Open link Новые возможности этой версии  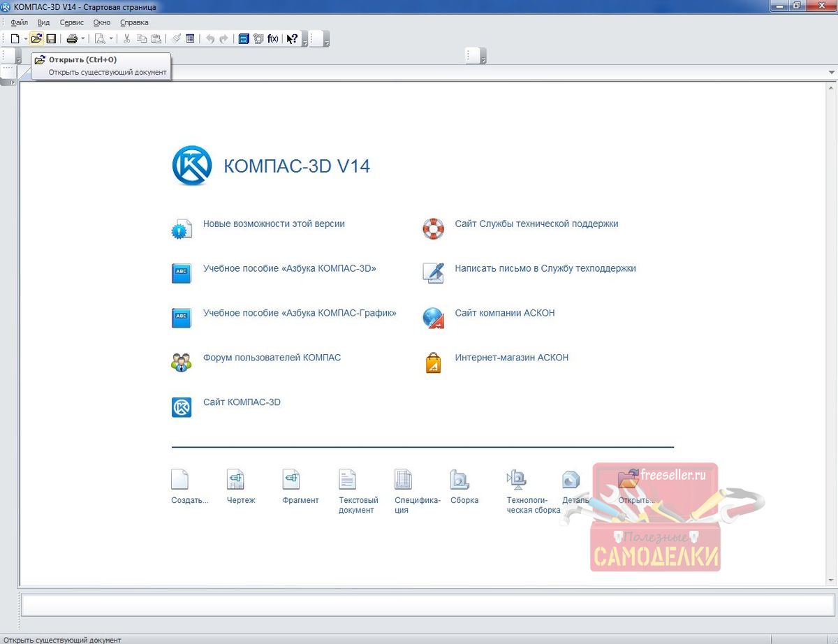(x=274, y=224)
